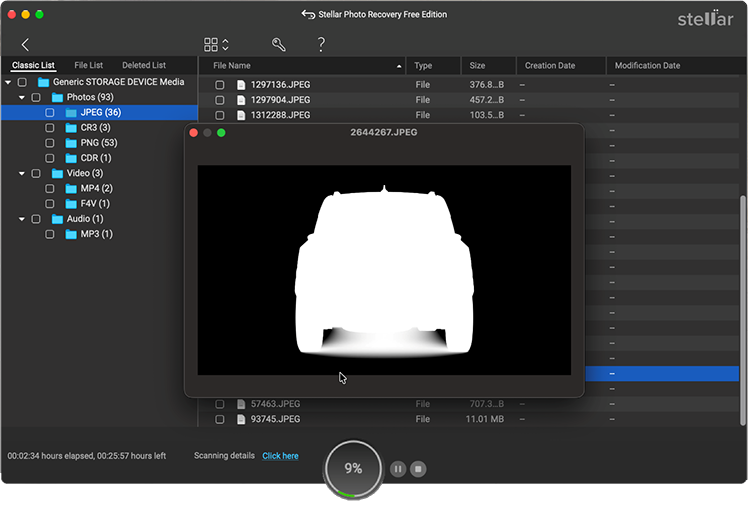750x505 pixels.
Task: Collapse the Generic STORAGE DEVICE Media node
Action: click(8, 82)
